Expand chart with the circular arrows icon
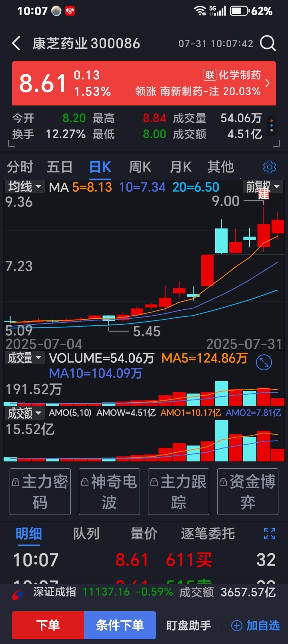Viewport: 288px width, 644px height. click(x=264, y=362)
